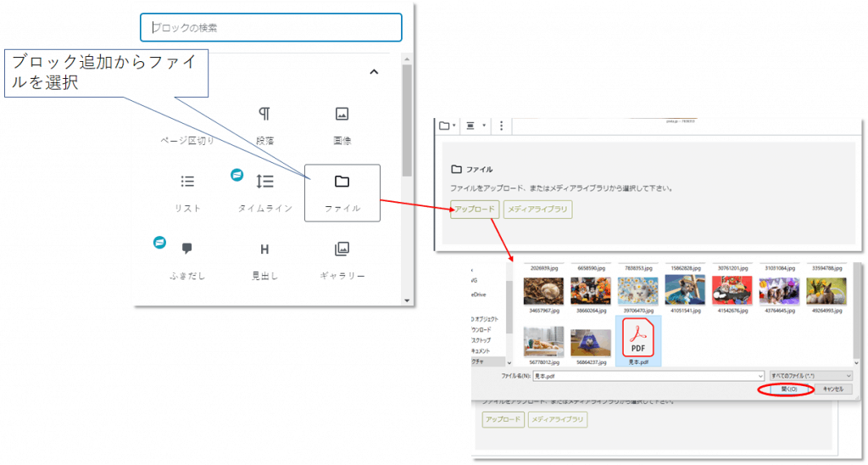868x465 pixels.
Task: Open the block type switcher folder dropdown
Action: [x=447, y=126]
